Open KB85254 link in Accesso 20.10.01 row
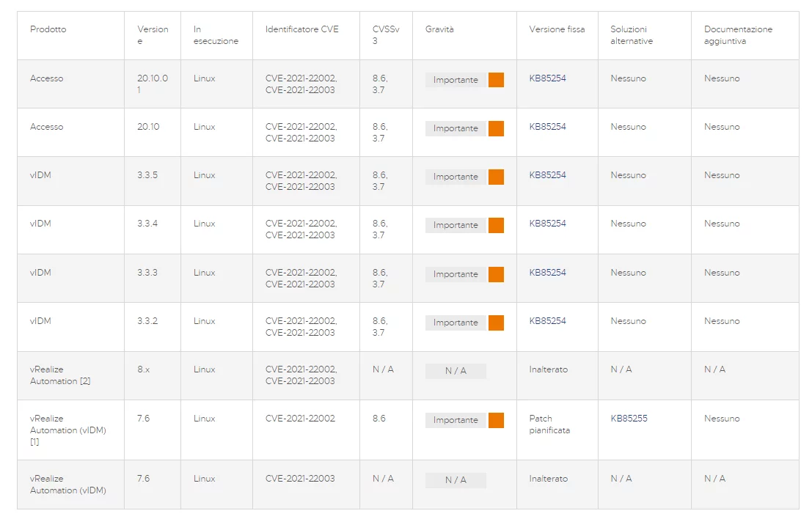Screen dimensions: 812x519 pyautogui.click(x=547, y=78)
